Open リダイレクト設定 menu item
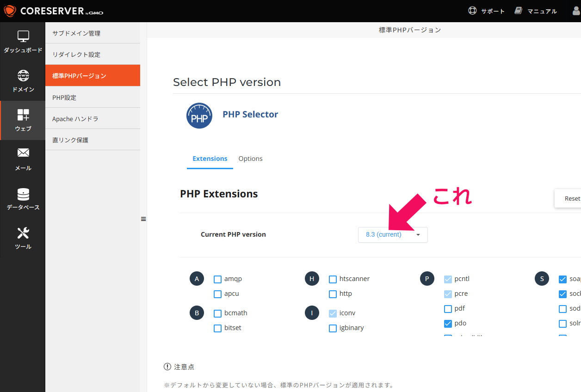Image resolution: width=581 pixels, height=392 pixels. click(x=93, y=55)
